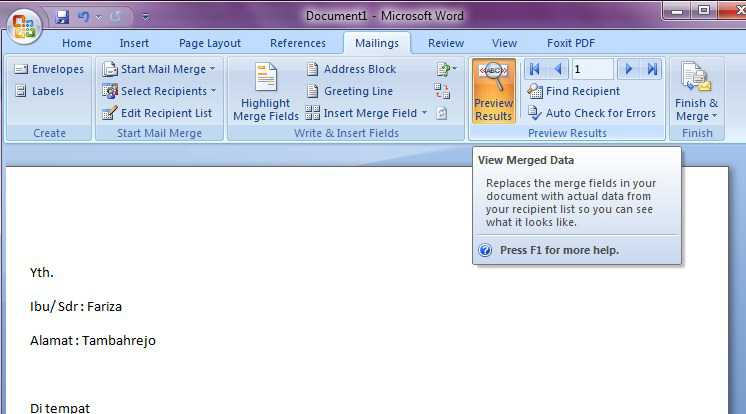Click the recipient name 'Fariza'

(104, 306)
